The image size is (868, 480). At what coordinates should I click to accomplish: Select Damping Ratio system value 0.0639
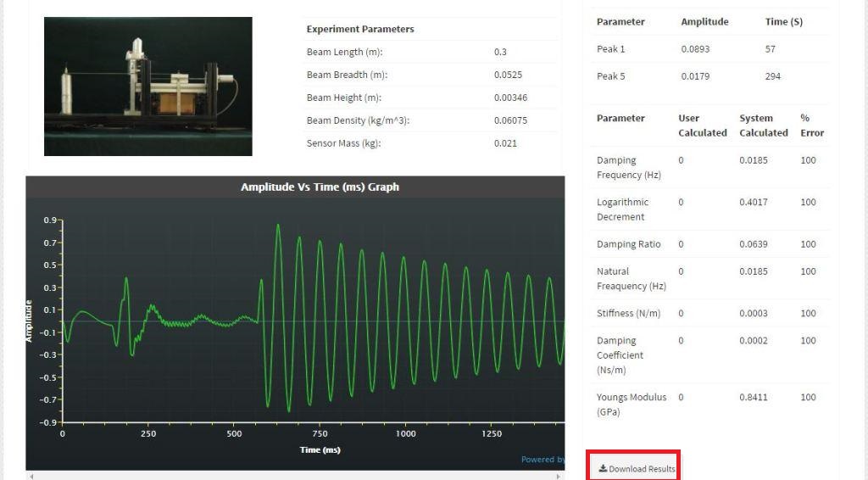754,243
